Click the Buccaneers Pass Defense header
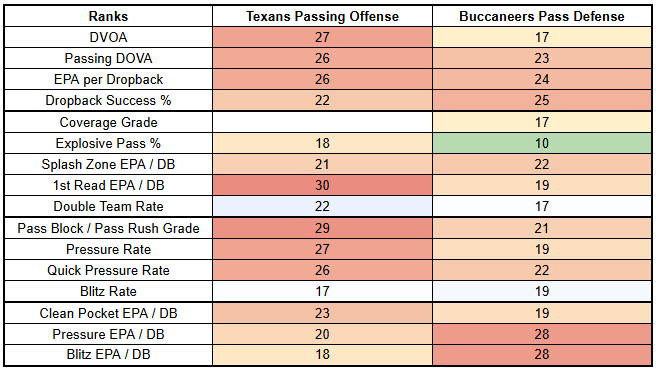This screenshot has width=656, height=369. coord(542,16)
